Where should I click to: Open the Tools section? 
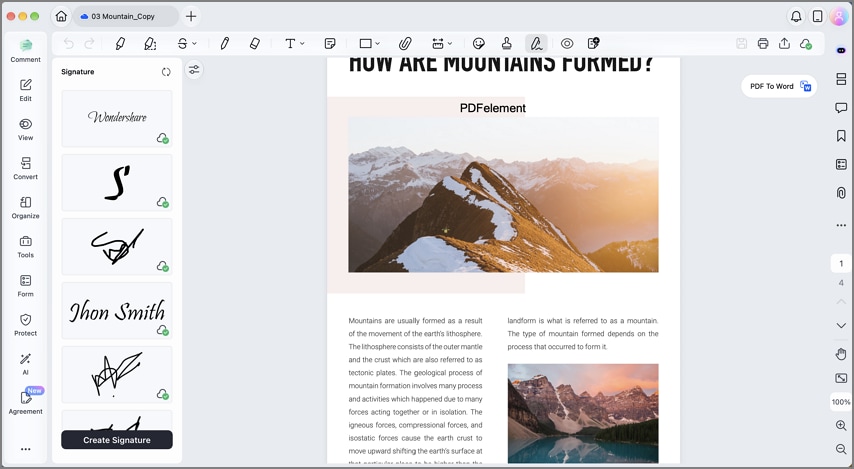pyautogui.click(x=26, y=247)
